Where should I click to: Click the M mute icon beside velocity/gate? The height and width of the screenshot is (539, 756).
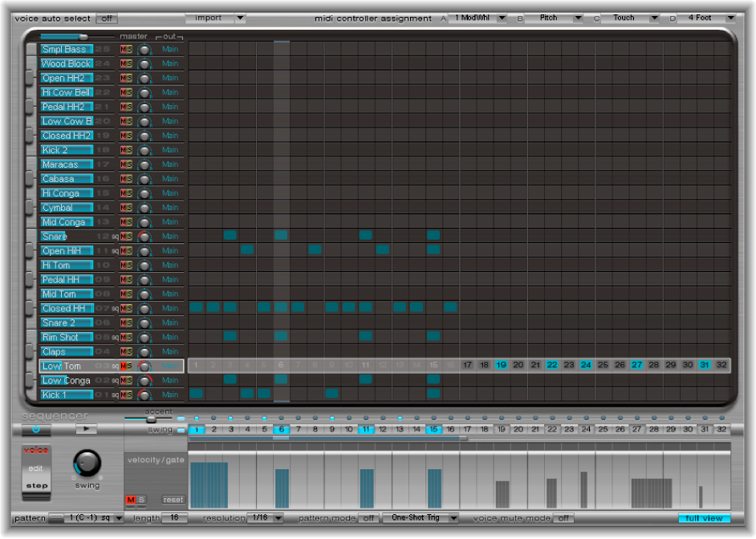tap(129, 500)
